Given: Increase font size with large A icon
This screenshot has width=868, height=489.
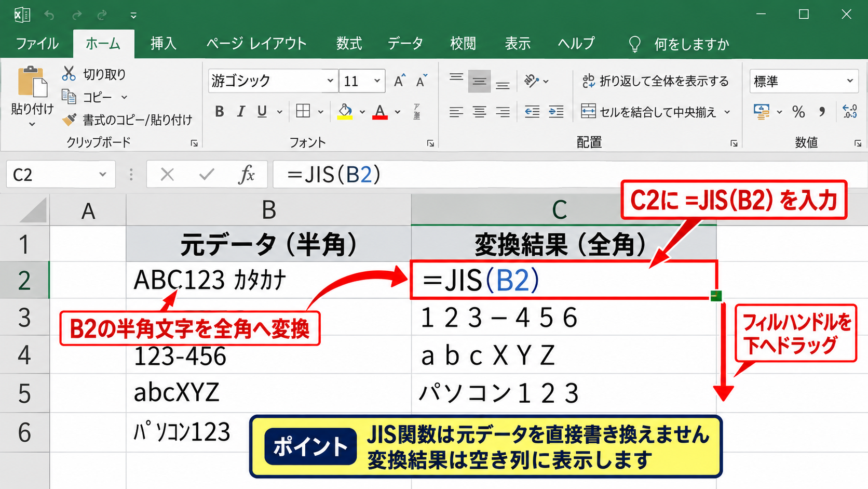Looking at the screenshot, I should point(399,81).
